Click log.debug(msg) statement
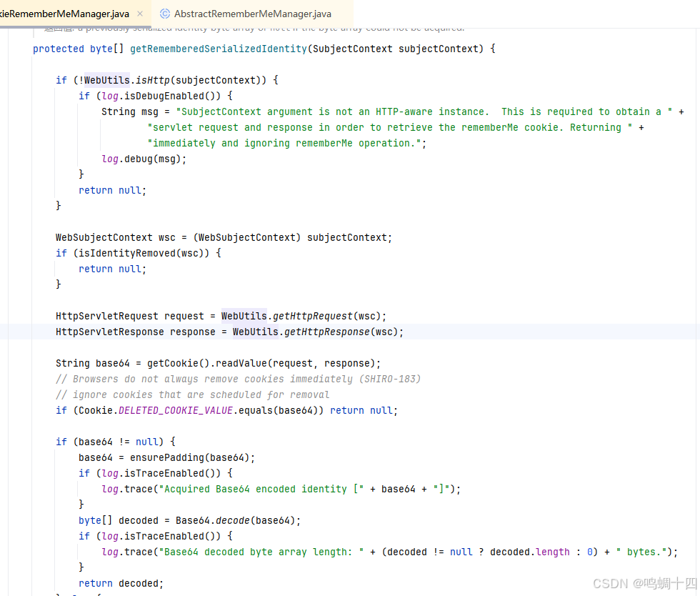700x596 pixels. 144,159
